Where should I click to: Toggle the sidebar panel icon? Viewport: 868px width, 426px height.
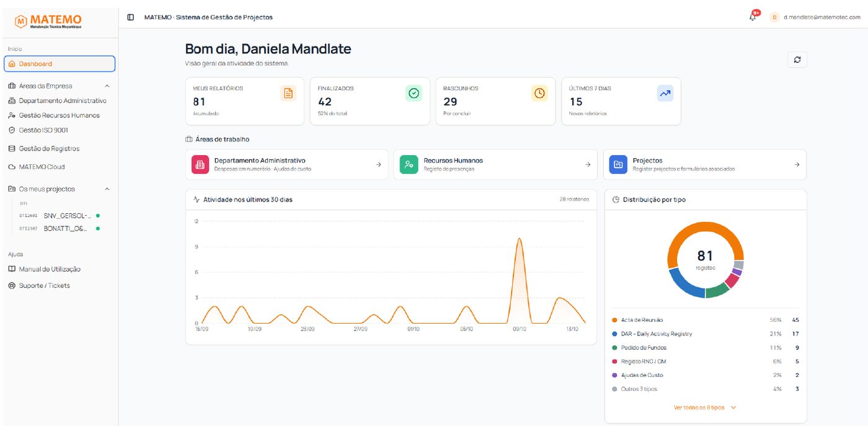[x=130, y=17]
